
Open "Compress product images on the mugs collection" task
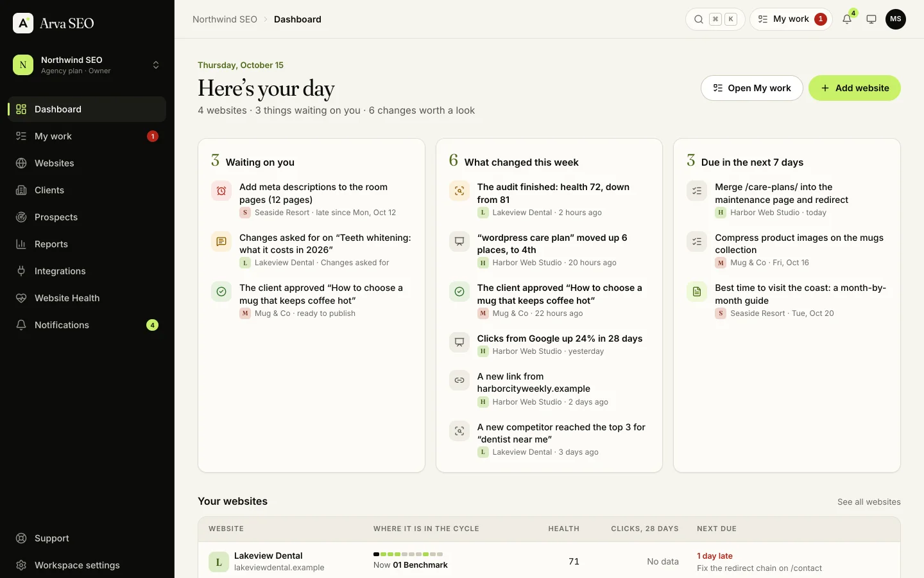[800, 244]
